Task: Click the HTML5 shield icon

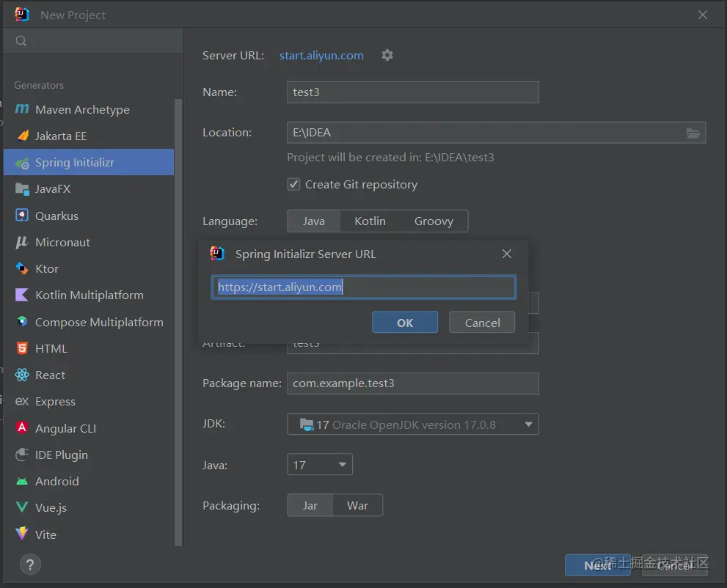Action: tap(22, 348)
